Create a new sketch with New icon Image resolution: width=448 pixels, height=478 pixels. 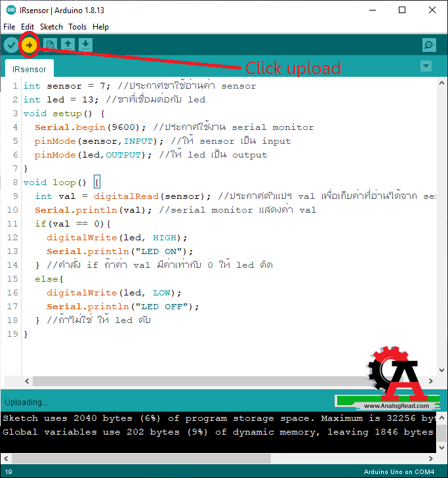(50, 45)
